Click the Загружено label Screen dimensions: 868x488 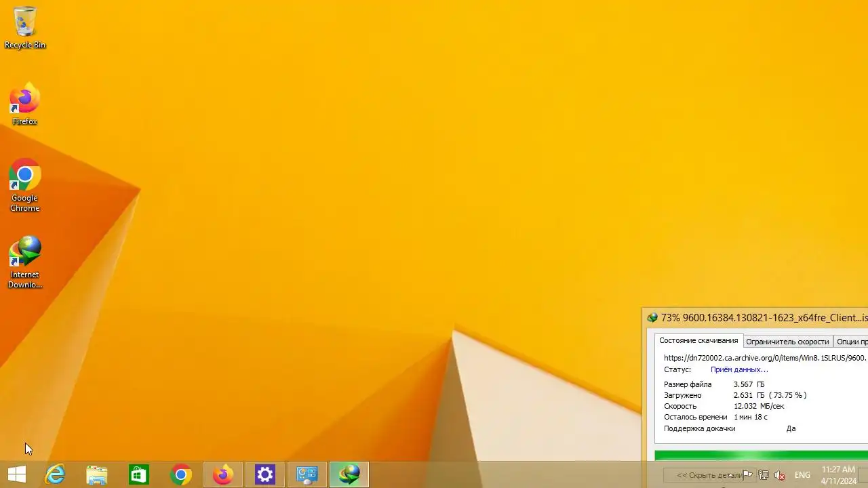coord(683,395)
